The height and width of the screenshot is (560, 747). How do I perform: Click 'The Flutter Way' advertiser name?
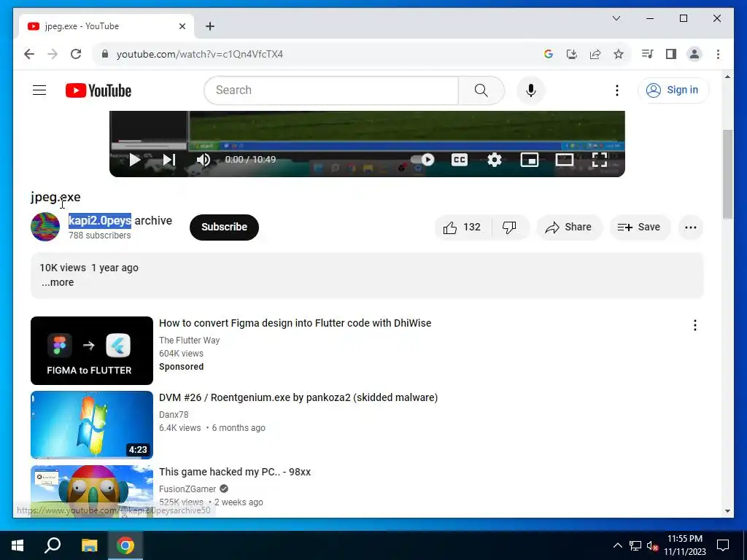point(189,340)
